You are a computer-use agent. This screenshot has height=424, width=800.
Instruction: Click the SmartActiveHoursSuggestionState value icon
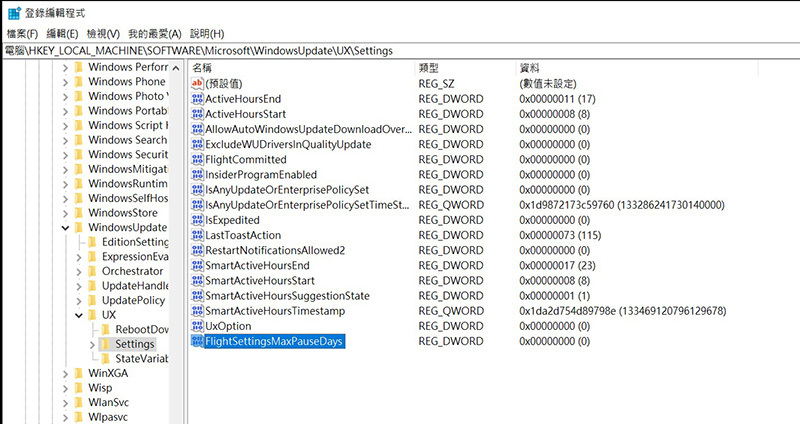coord(197,295)
